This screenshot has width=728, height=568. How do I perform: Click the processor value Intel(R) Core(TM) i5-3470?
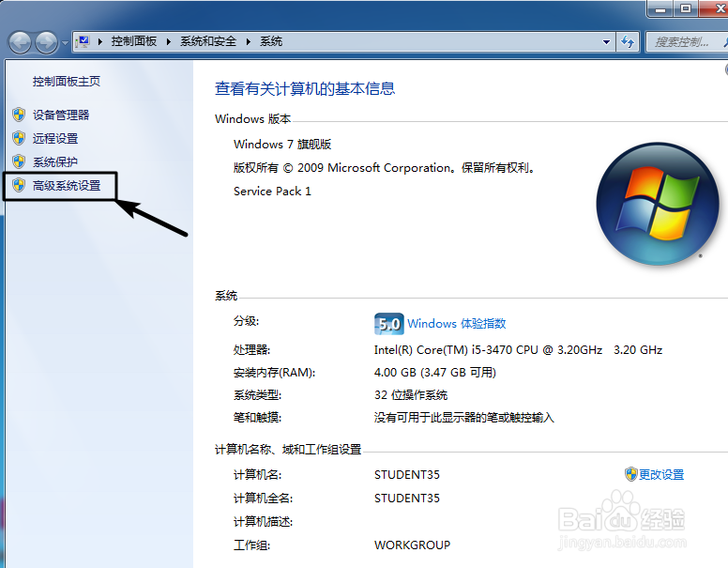(x=518, y=349)
